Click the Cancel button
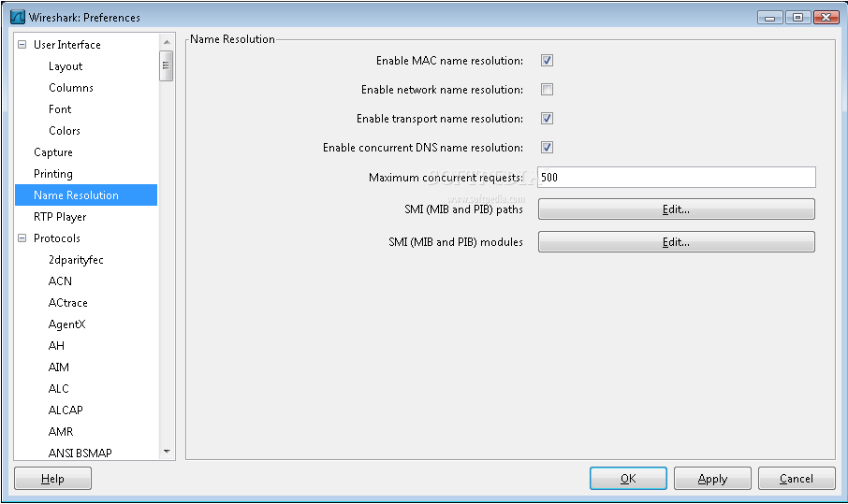 pos(797,479)
